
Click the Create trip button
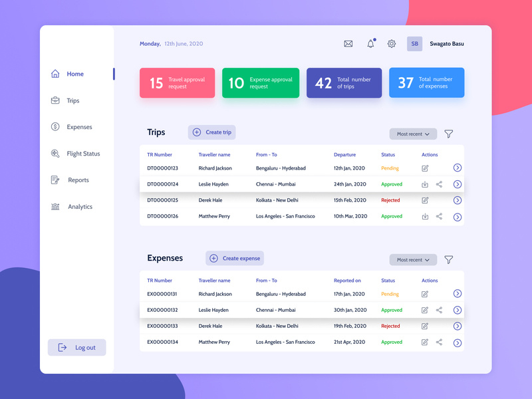pyautogui.click(x=211, y=132)
